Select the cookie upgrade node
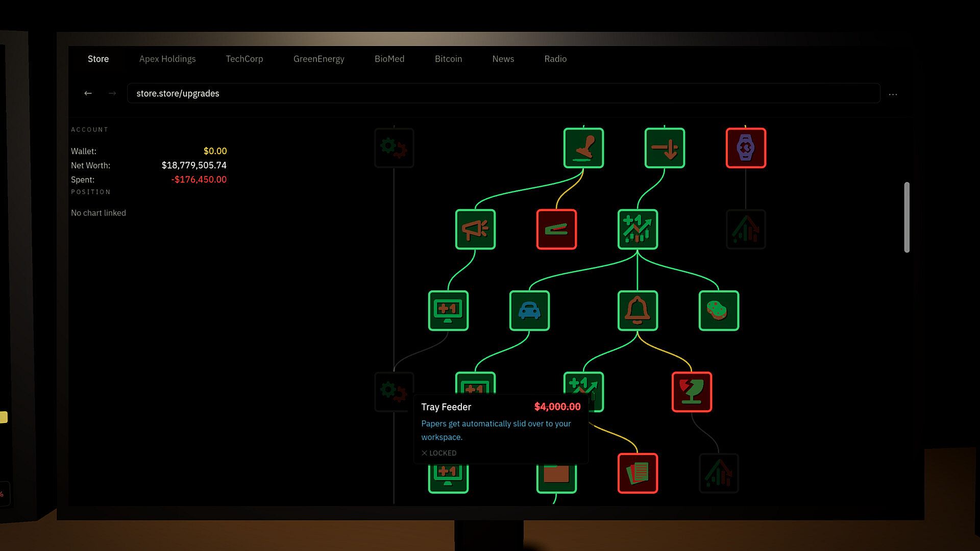 (x=719, y=311)
